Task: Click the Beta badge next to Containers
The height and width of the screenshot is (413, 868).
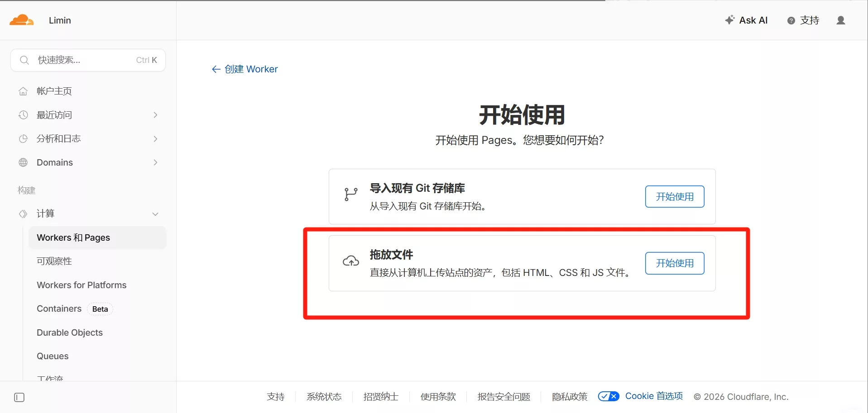Action: (100, 309)
